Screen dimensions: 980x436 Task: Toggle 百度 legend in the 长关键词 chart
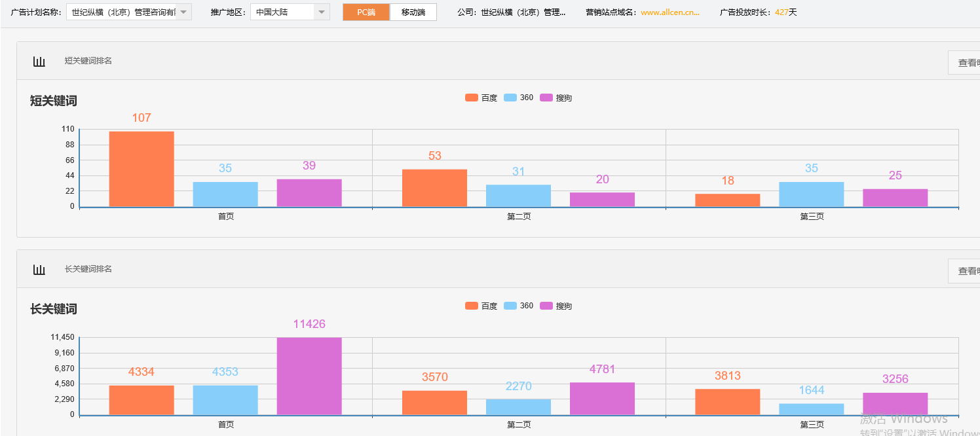tap(481, 306)
